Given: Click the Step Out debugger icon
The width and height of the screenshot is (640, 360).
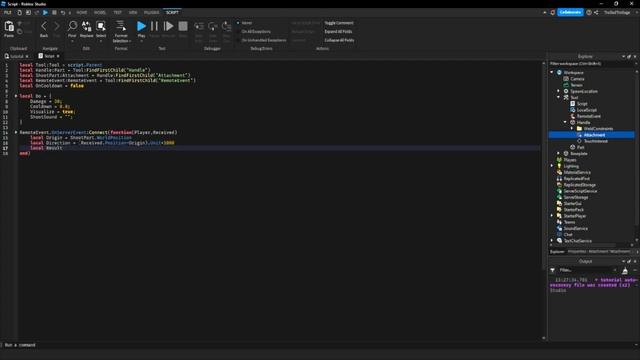Looking at the screenshot, I should click(x=227, y=27).
